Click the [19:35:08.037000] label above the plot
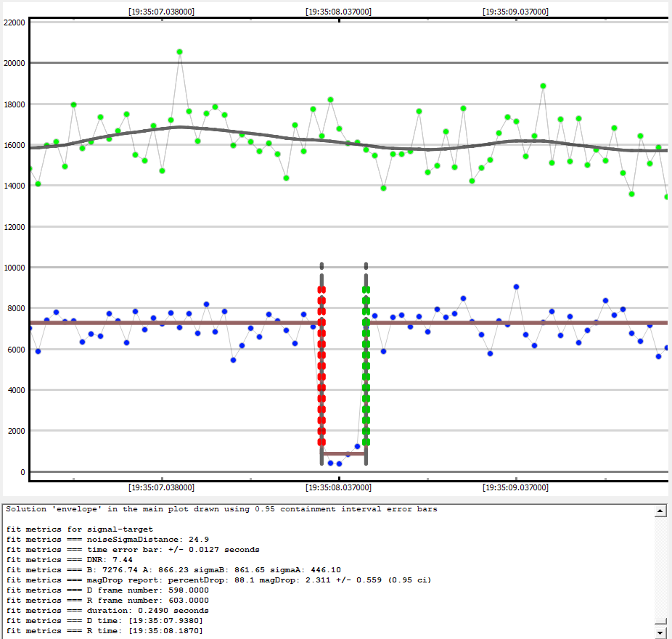The image size is (672, 639). point(339,12)
